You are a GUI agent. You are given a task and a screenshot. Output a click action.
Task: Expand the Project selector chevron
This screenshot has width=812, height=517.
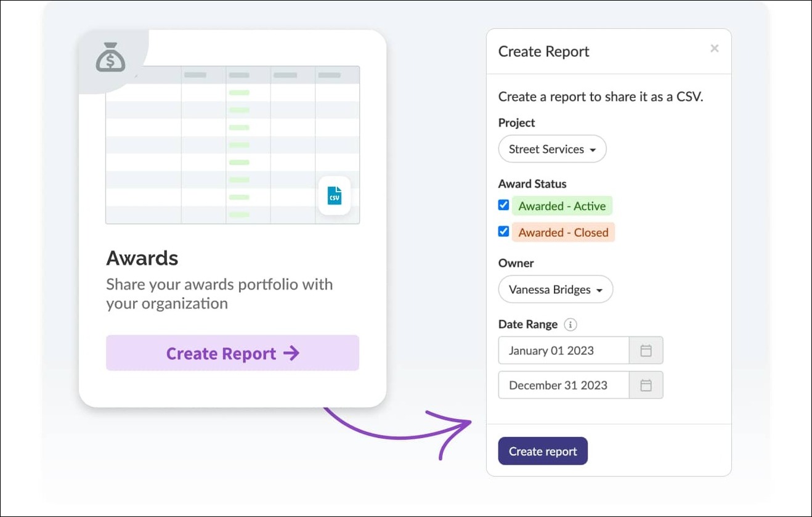click(593, 149)
